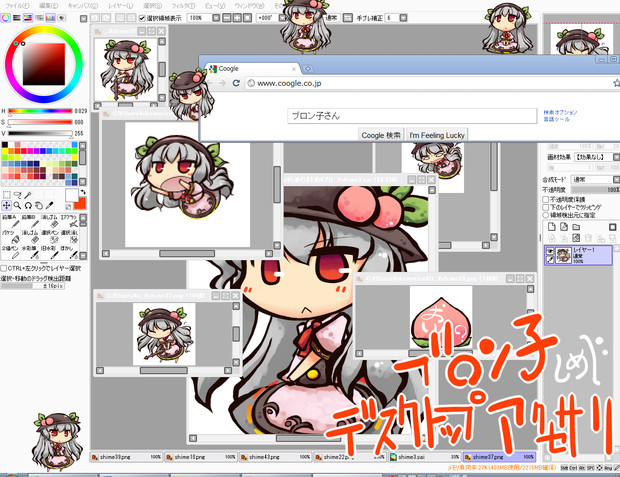Select the Rotate view tool

[28, 205]
